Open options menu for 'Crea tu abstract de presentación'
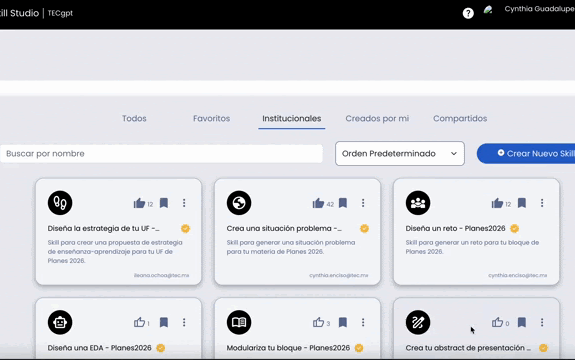The image size is (575, 360). point(542,322)
